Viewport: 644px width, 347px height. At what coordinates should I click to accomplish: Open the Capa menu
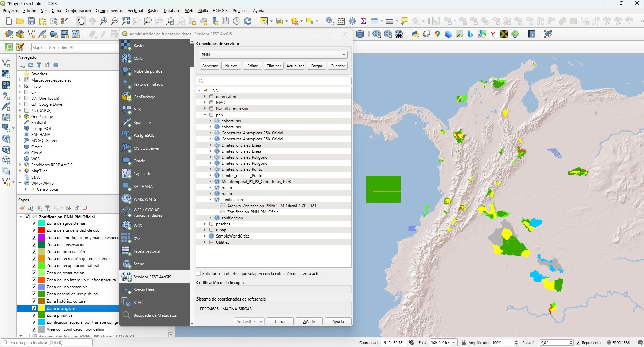pos(56,11)
